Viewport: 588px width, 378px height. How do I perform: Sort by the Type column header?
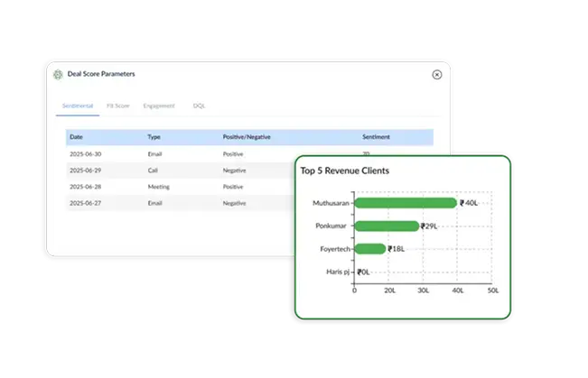154,137
